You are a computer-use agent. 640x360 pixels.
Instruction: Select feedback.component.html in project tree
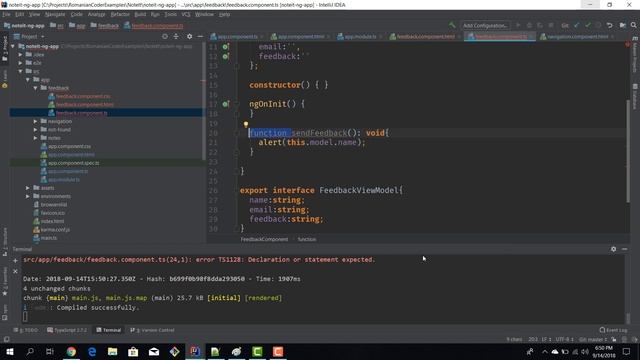[84, 104]
